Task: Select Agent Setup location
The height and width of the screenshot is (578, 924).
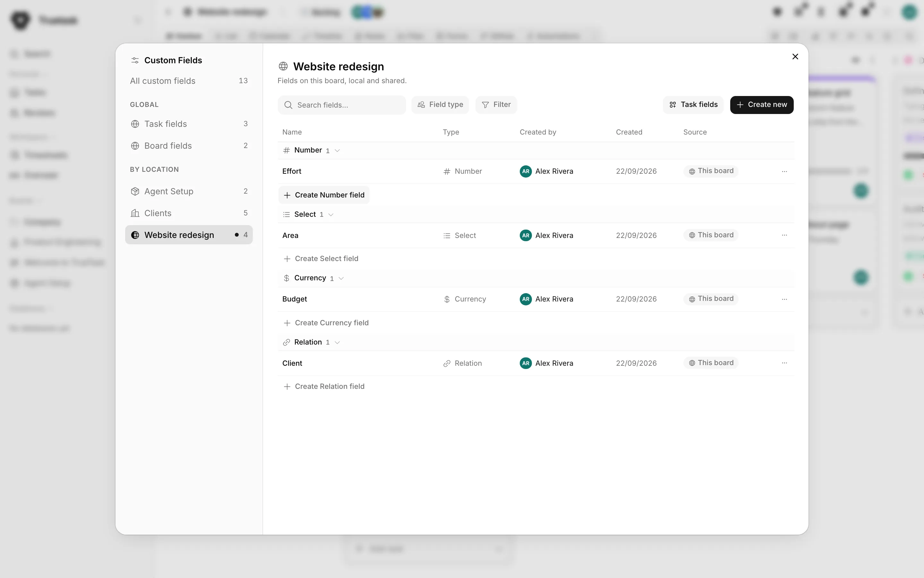Action: click(x=189, y=191)
